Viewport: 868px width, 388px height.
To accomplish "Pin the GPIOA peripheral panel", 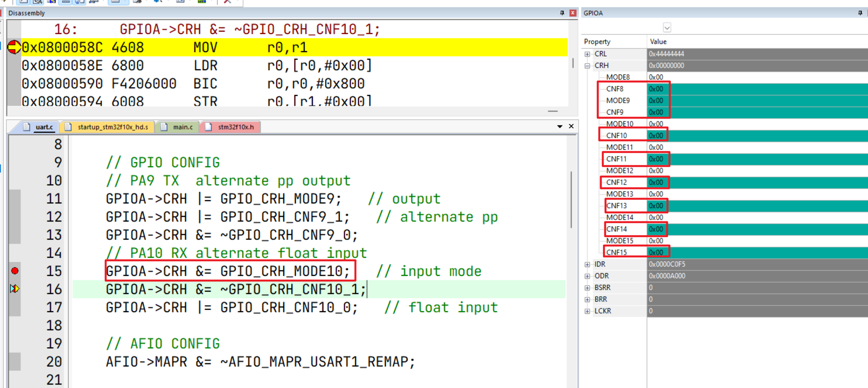I will [x=860, y=13].
